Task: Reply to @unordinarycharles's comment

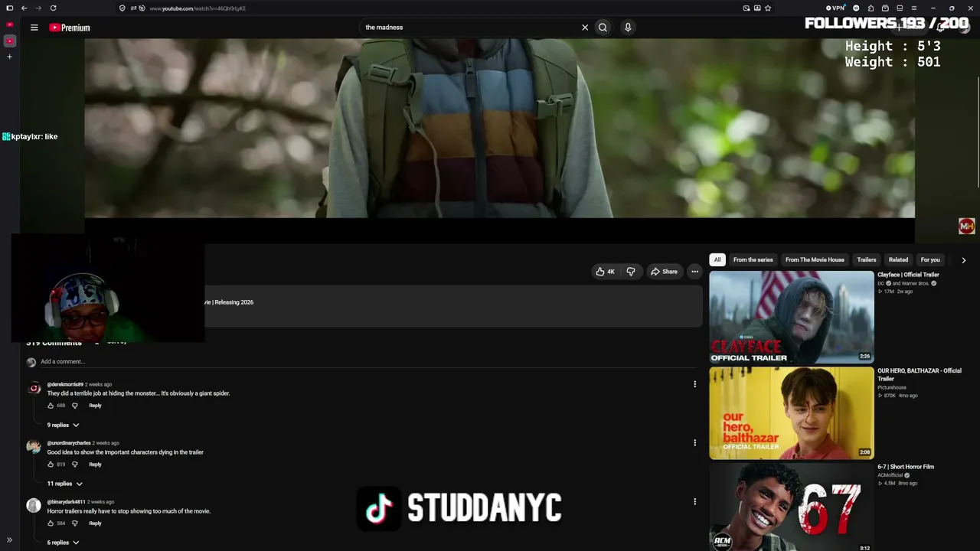Action: point(95,465)
